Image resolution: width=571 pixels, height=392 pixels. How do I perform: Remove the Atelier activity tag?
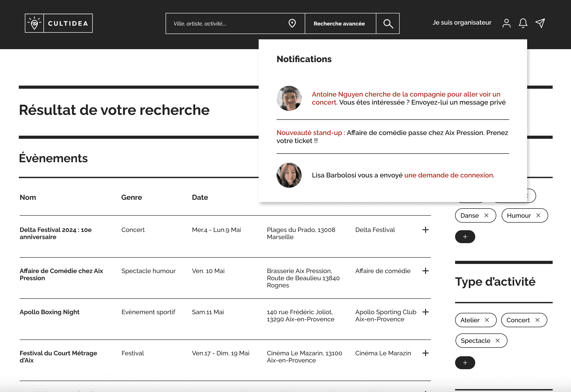[x=487, y=320]
